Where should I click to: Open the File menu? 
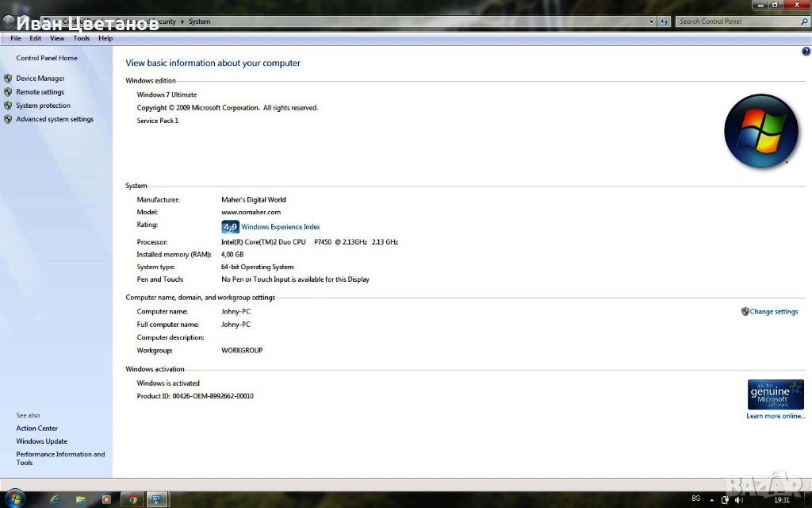[15, 38]
